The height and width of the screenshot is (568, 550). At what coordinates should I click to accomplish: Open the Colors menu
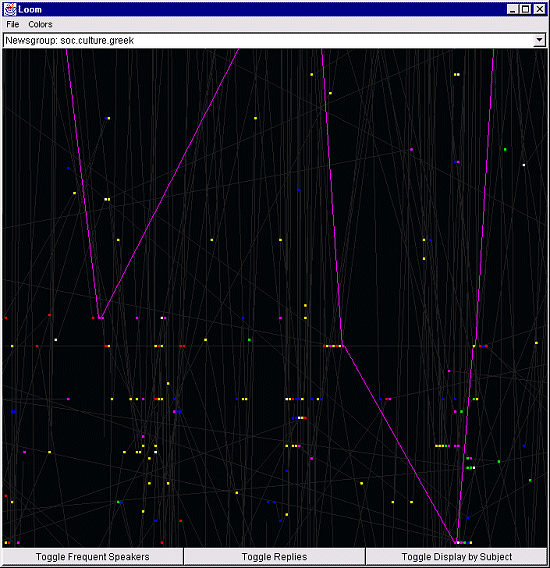tap(40, 24)
